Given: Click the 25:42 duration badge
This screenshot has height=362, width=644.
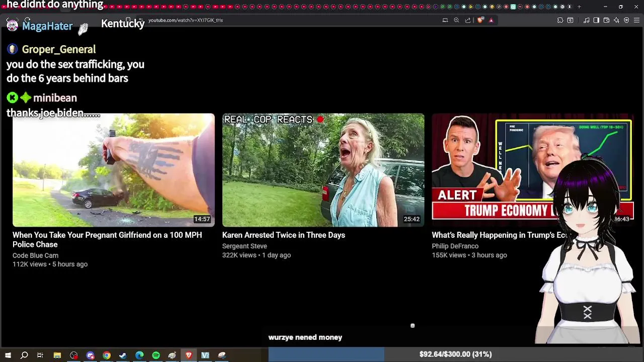Looking at the screenshot, I should [412, 219].
